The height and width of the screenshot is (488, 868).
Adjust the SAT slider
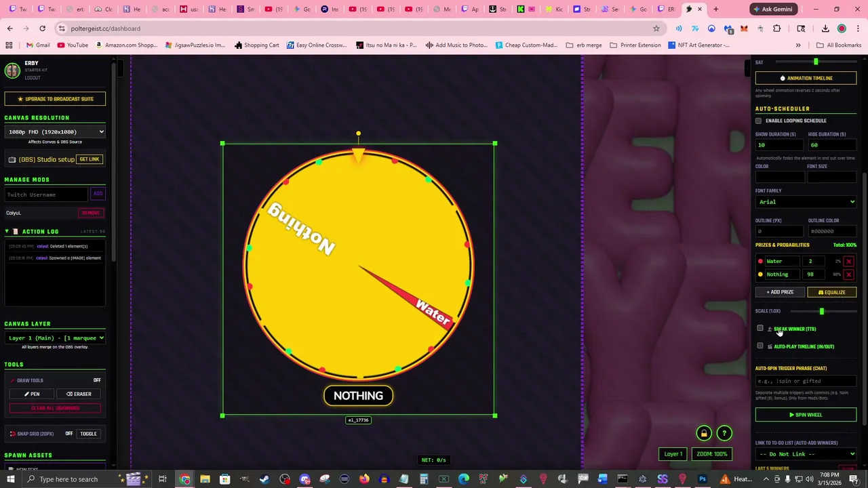coord(816,62)
